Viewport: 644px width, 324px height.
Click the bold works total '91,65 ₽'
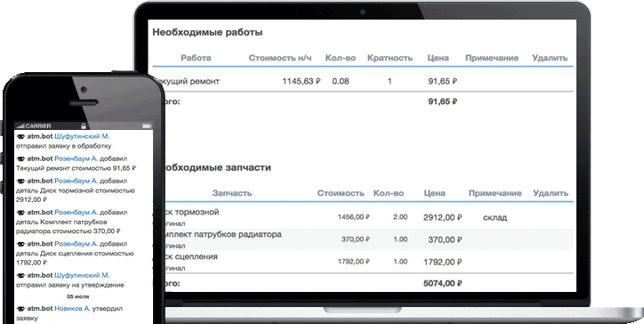[442, 101]
